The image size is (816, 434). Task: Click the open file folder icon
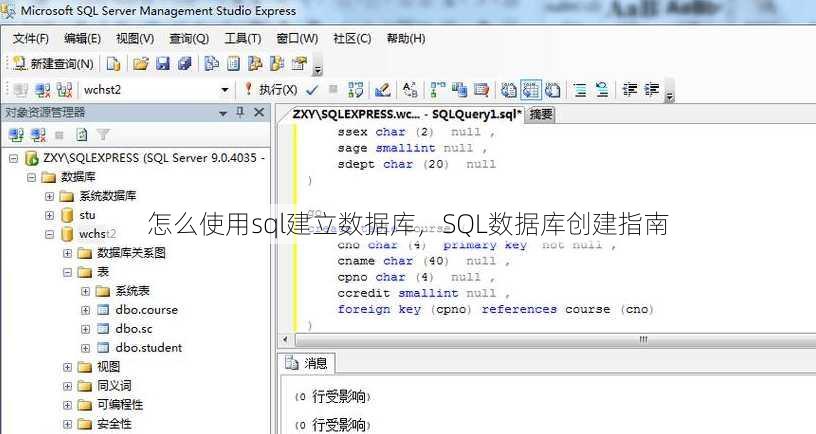coord(141,63)
